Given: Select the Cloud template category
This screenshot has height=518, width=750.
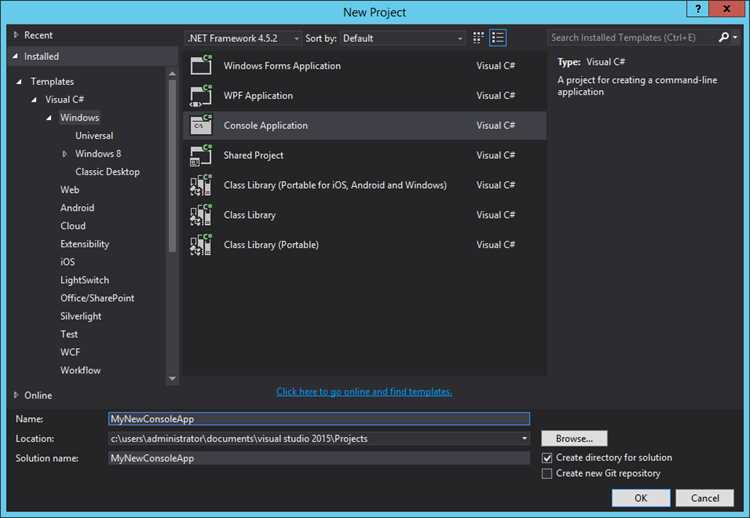Looking at the screenshot, I should click(73, 226).
